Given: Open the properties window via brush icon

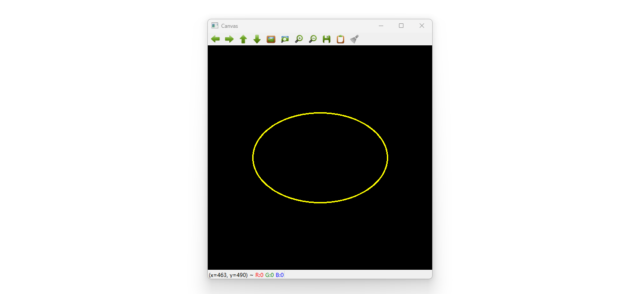Looking at the screenshot, I should (x=355, y=39).
